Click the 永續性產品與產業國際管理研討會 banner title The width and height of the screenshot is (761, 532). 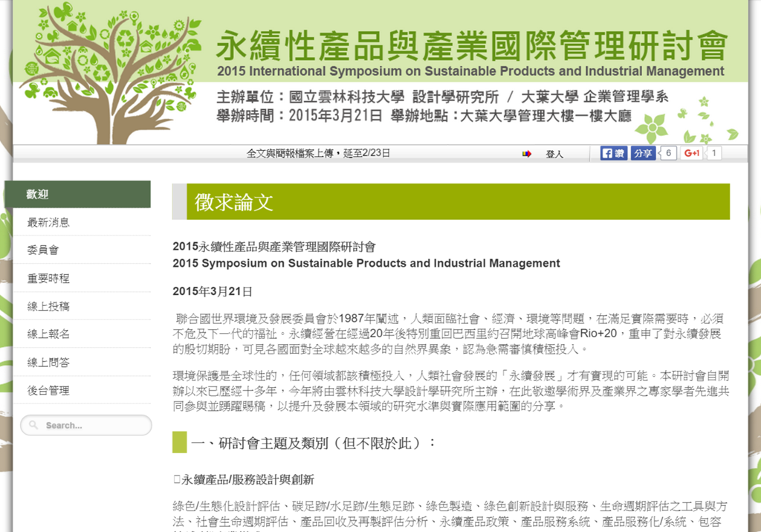pos(471,46)
